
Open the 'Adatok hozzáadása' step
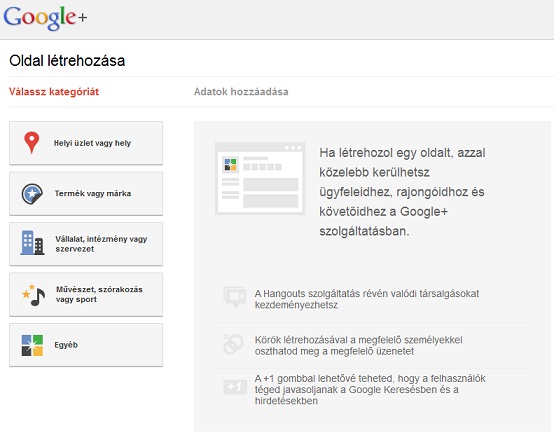[x=241, y=92]
